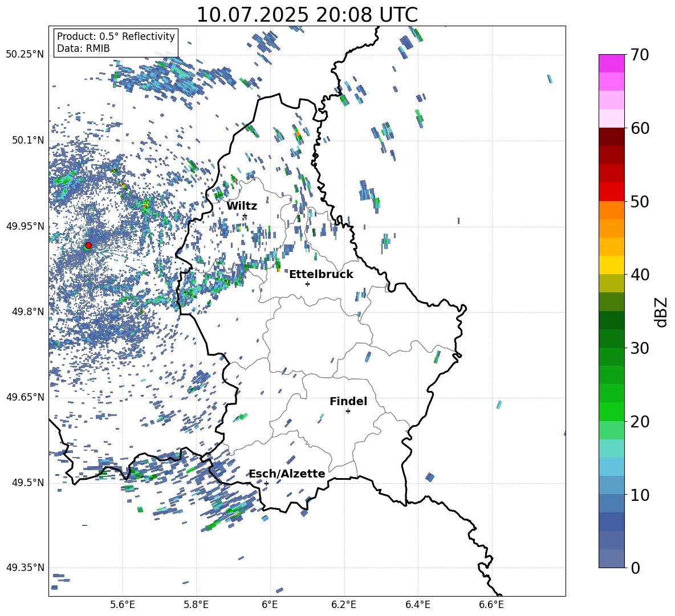Click the 49.5°N latitude label
Viewport: 675px width, 616px height.
click(29, 483)
